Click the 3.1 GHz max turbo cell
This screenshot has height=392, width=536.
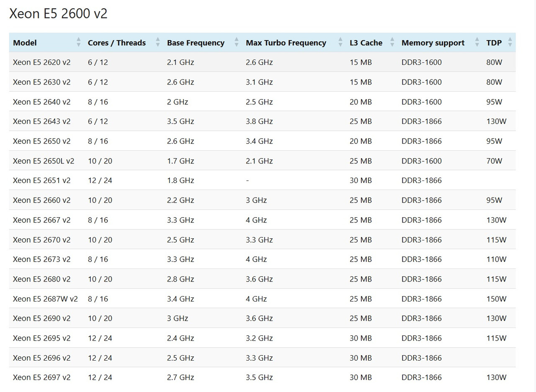(259, 82)
